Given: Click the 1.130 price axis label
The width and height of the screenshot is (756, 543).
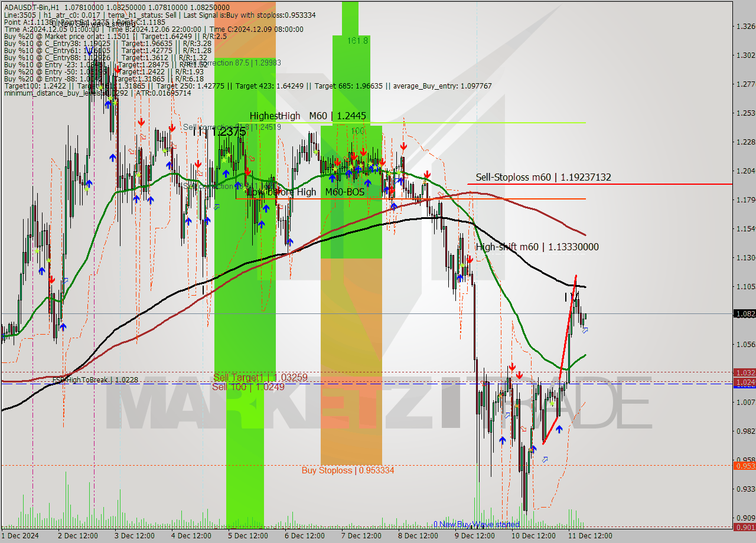Looking at the screenshot, I should (745, 257).
